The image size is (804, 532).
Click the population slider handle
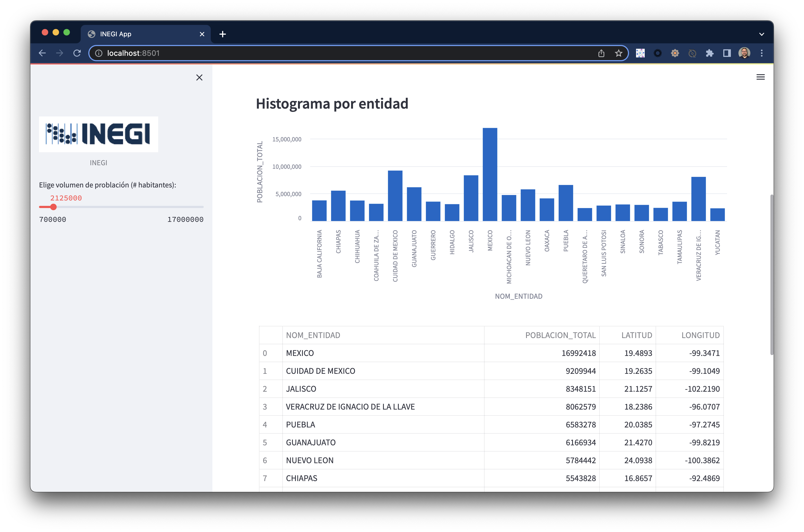click(x=53, y=207)
